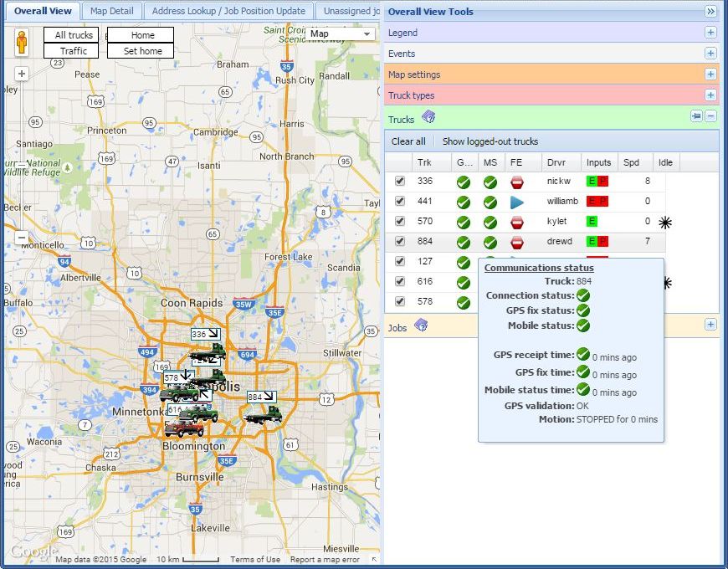Deselect the checkbox for truck 441

400,202
